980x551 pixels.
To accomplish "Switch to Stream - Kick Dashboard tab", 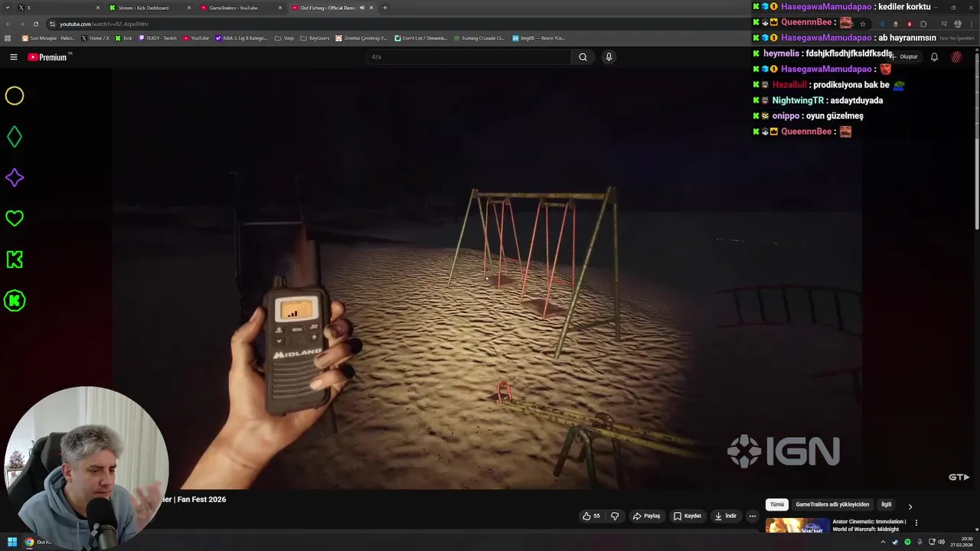I will point(149,8).
